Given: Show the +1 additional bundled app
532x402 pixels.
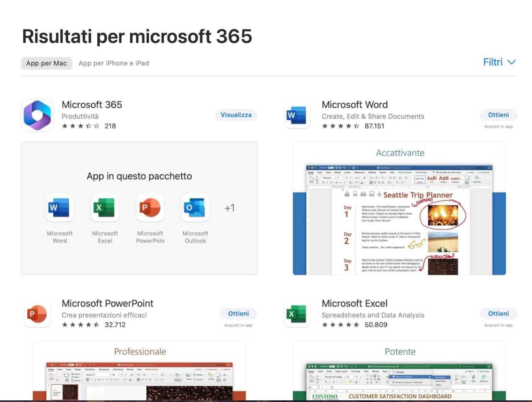Looking at the screenshot, I should [x=229, y=208].
